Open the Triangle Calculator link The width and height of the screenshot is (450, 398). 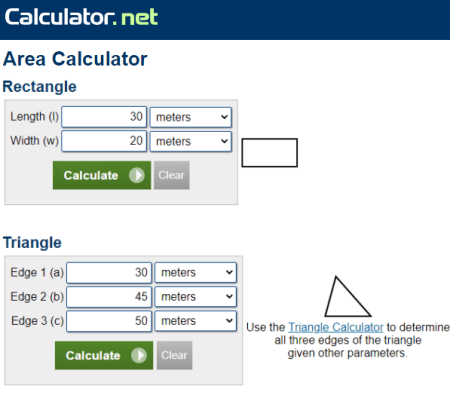[x=336, y=327]
